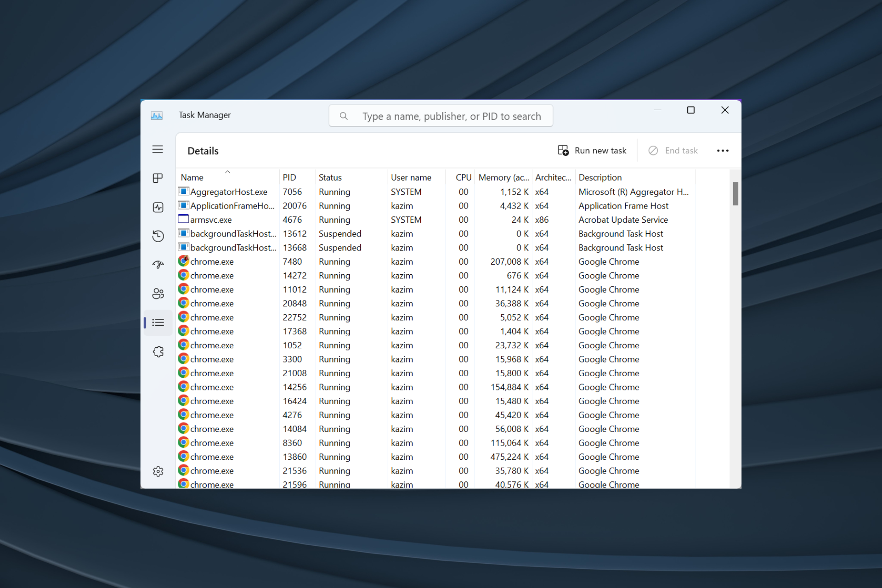Click the Task Manager app icon

coord(157,115)
